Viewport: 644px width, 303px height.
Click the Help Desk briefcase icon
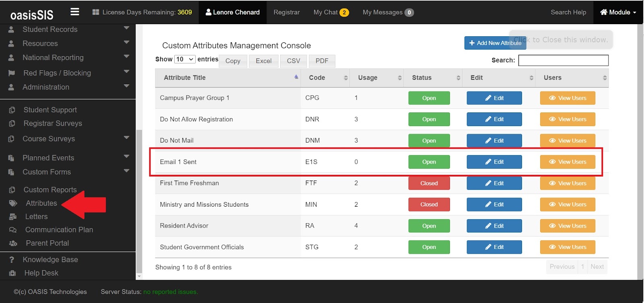[12, 273]
